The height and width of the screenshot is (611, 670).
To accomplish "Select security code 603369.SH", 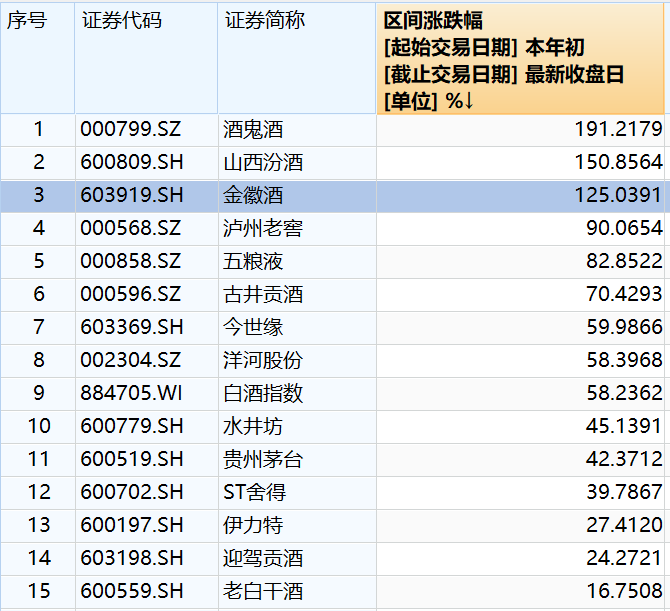I will pyautogui.click(x=132, y=327).
